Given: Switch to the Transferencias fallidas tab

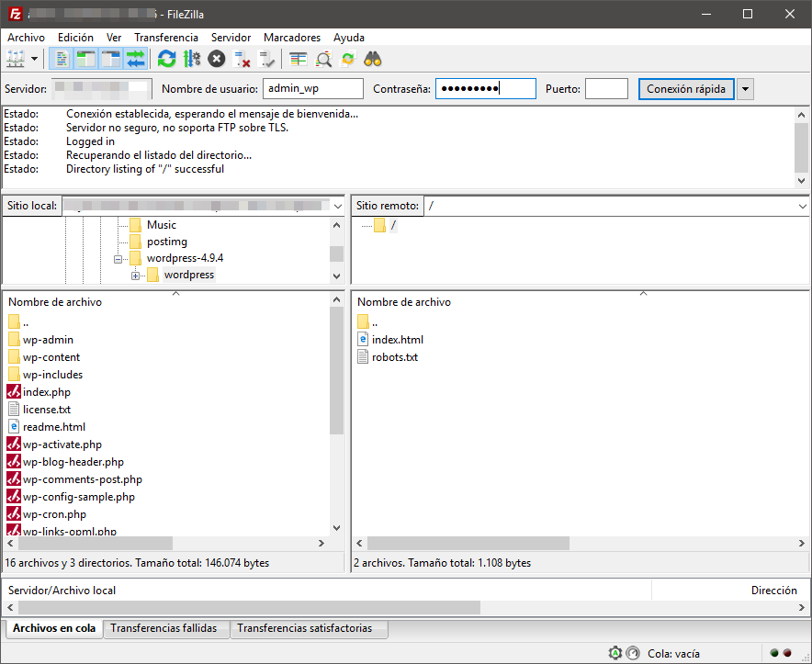Looking at the screenshot, I should click(x=164, y=628).
